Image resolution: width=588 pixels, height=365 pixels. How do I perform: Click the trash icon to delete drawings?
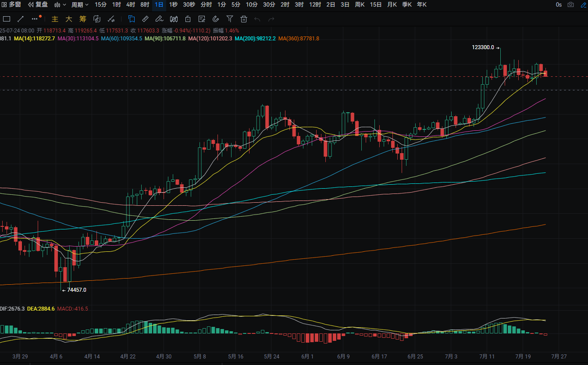(244, 19)
